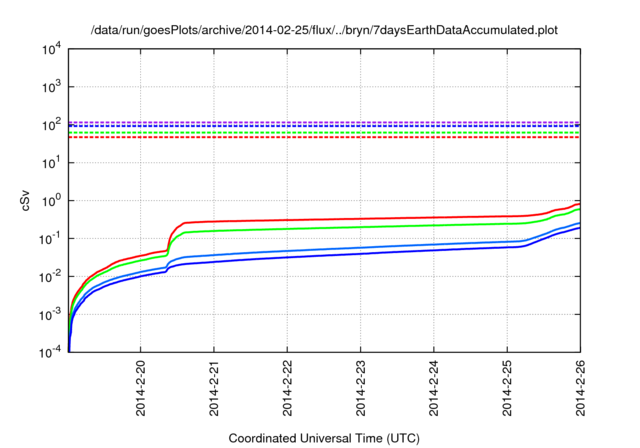Click the 10^-2 y-axis tick label
The height and width of the screenshot is (448, 640).
pos(50,277)
